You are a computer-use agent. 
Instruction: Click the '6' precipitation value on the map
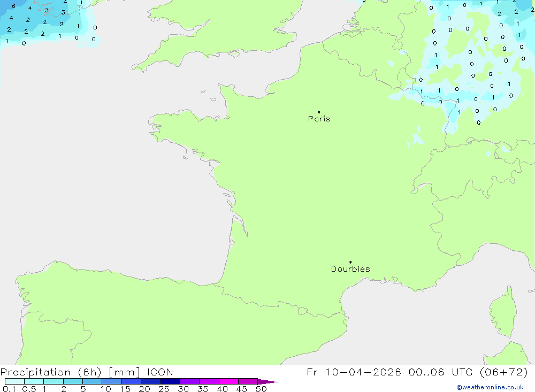[x=13, y=6]
